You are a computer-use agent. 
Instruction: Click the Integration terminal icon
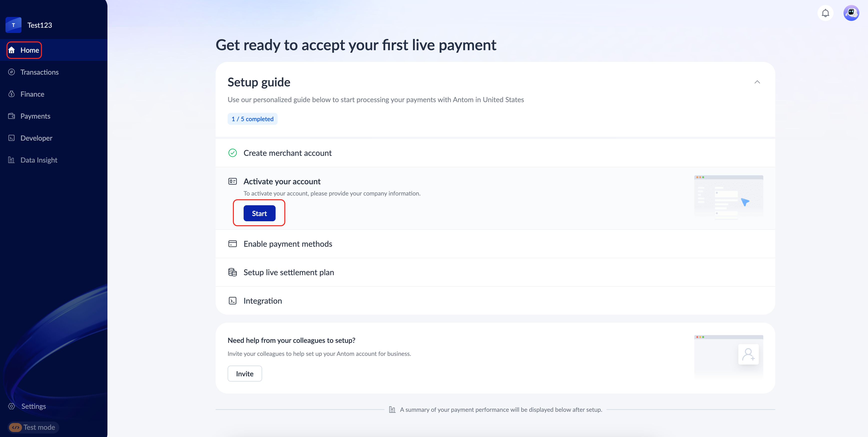coord(233,301)
